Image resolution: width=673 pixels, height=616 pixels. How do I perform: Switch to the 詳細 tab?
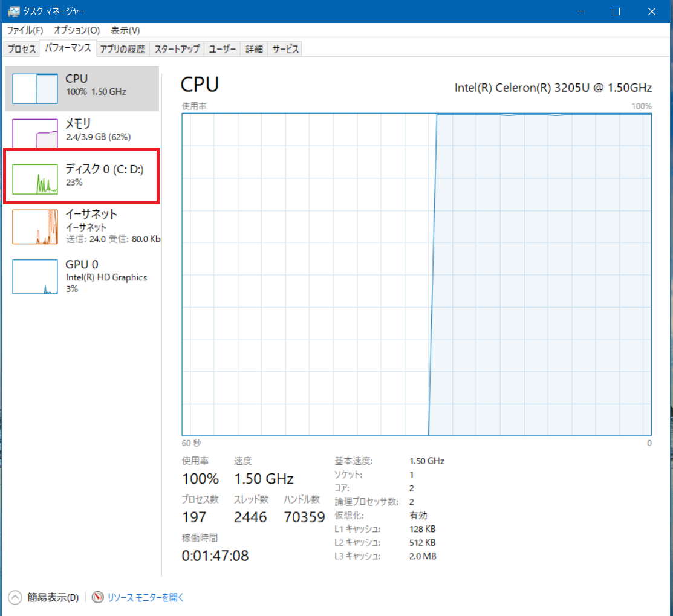click(254, 50)
